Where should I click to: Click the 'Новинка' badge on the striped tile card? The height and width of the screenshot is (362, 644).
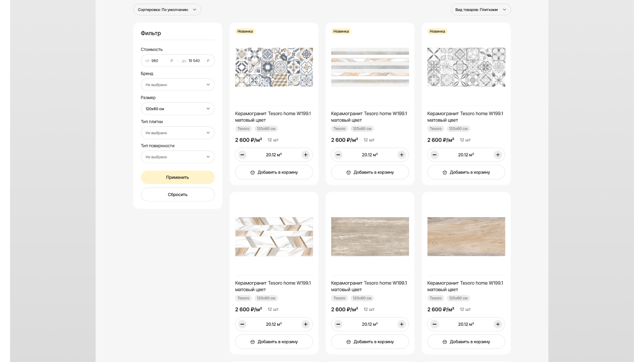[x=341, y=31]
